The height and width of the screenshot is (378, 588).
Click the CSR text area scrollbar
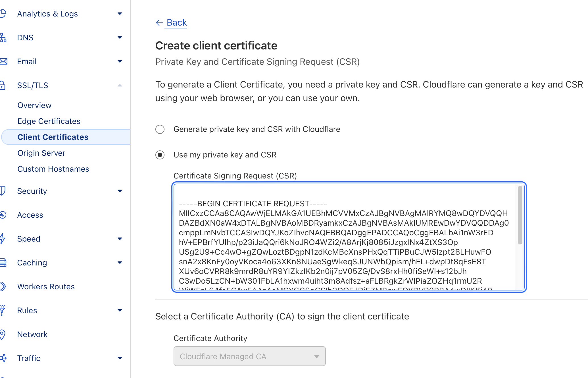[x=520, y=215]
